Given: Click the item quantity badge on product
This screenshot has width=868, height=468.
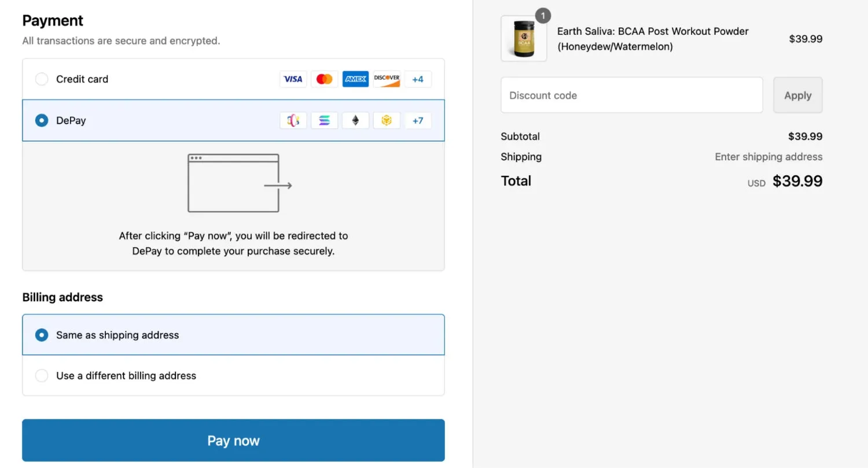Looking at the screenshot, I should (543, 16).
